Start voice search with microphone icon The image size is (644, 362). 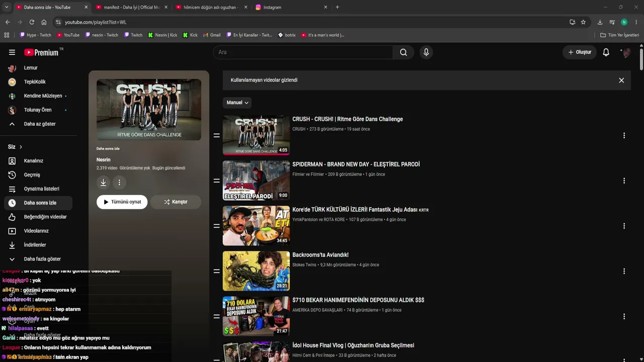(x=426, y=52)
